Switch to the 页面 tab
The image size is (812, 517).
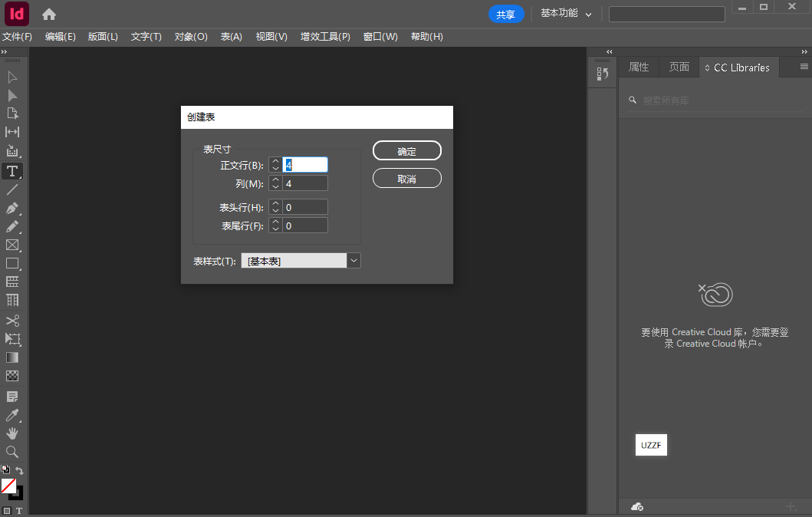tap(679, 68)
